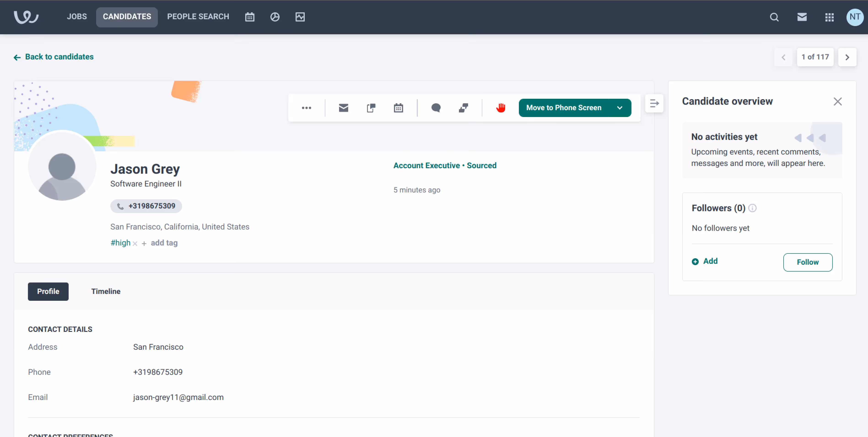Click the evaluation thumbs icon
The width and height of the screenshot is (868, 437).
[463, 108]
